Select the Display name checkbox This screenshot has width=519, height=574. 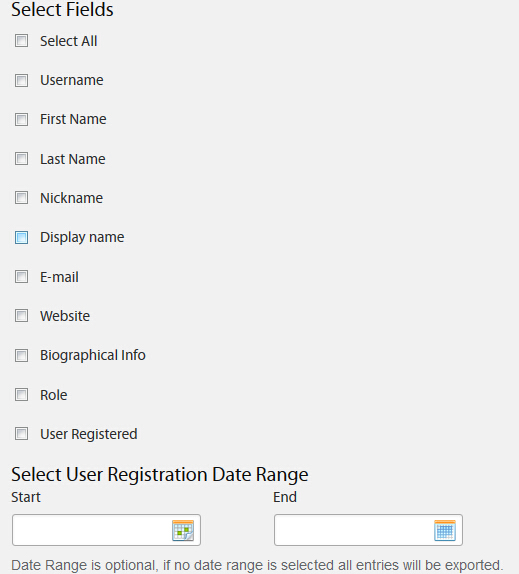(x=21, y=237)
